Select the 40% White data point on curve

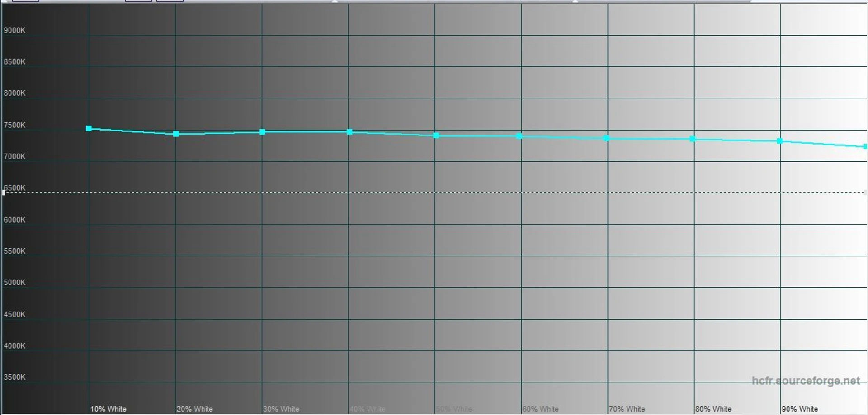coord(349,132)
